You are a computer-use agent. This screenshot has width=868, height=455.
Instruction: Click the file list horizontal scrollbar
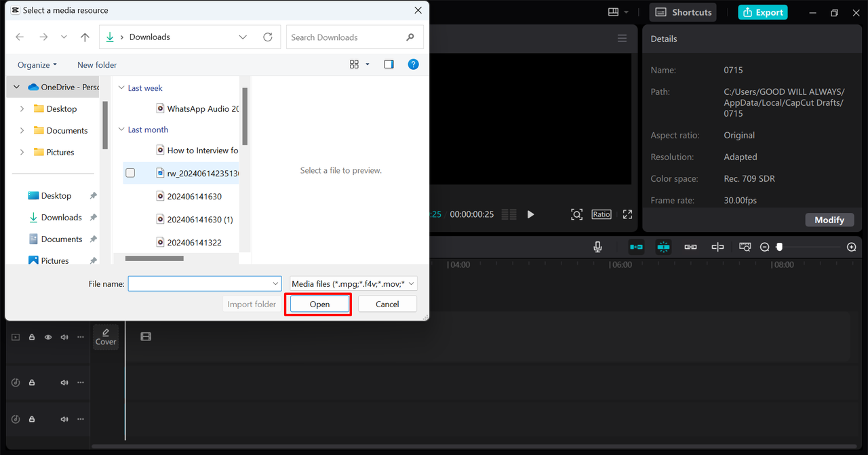[x=155, y=258]
